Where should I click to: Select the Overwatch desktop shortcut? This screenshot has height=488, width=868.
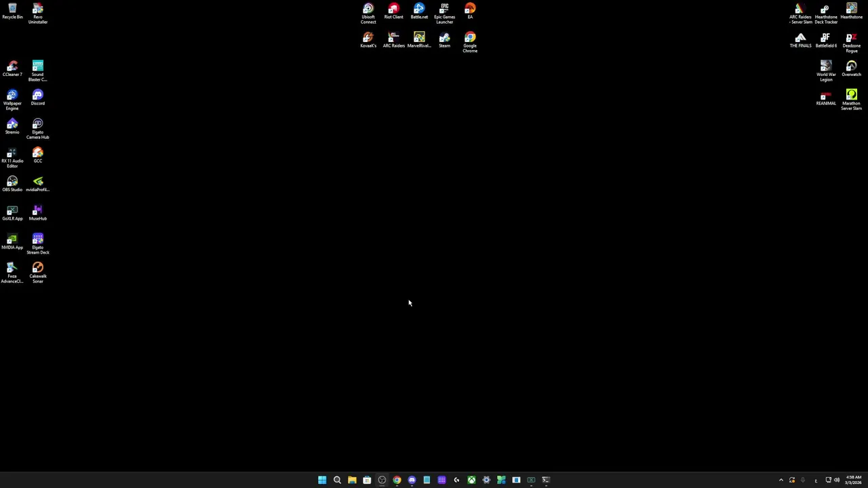coord(852,68)
